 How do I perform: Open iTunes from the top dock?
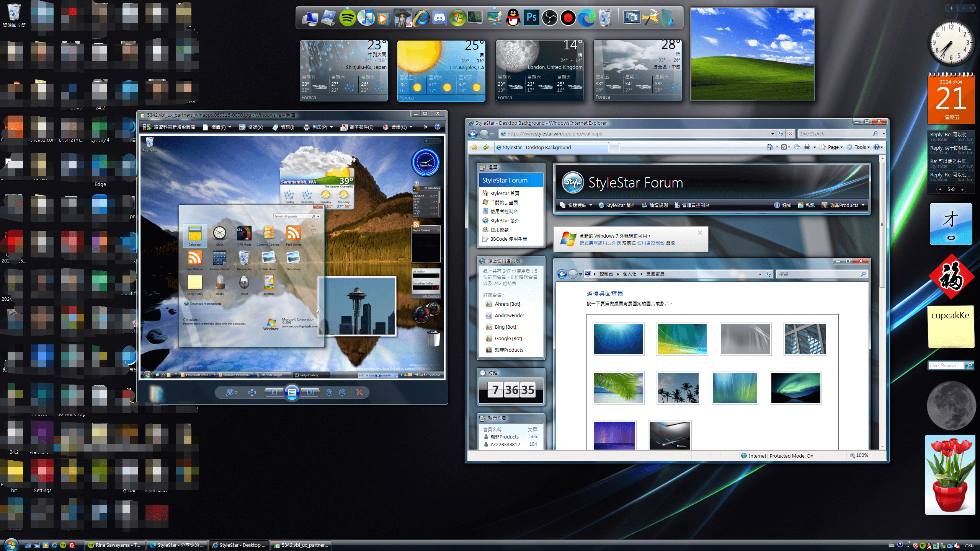(x=366, y=18)
